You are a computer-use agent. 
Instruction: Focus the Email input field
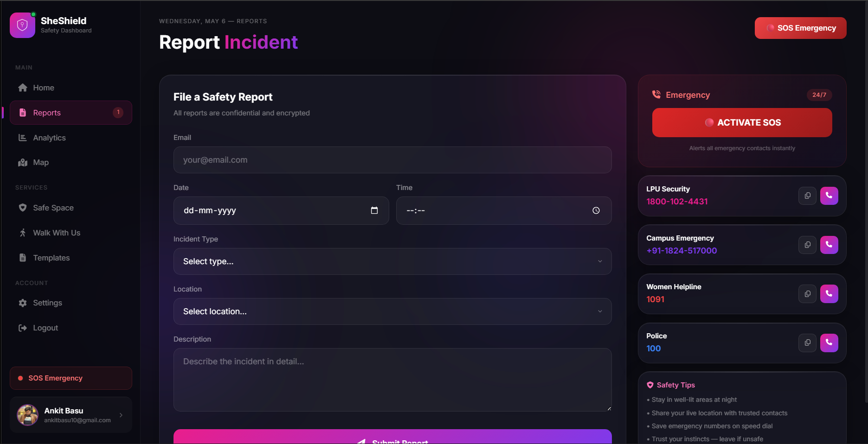pos(392,160)
